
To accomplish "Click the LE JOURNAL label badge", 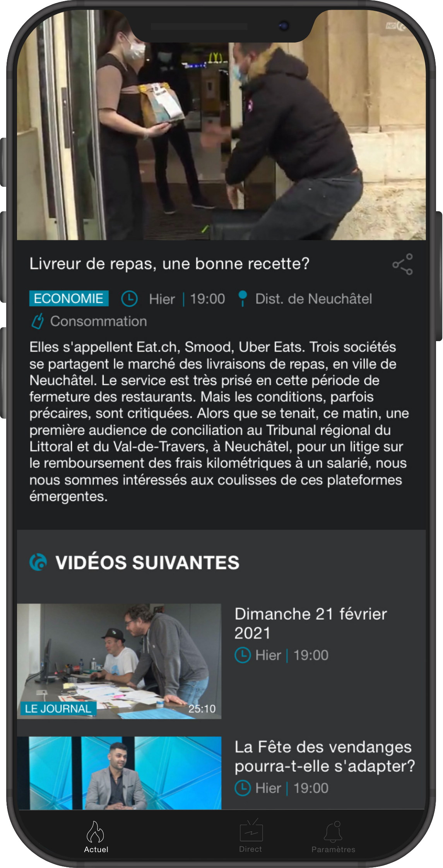I will click(x=58, y=709).
